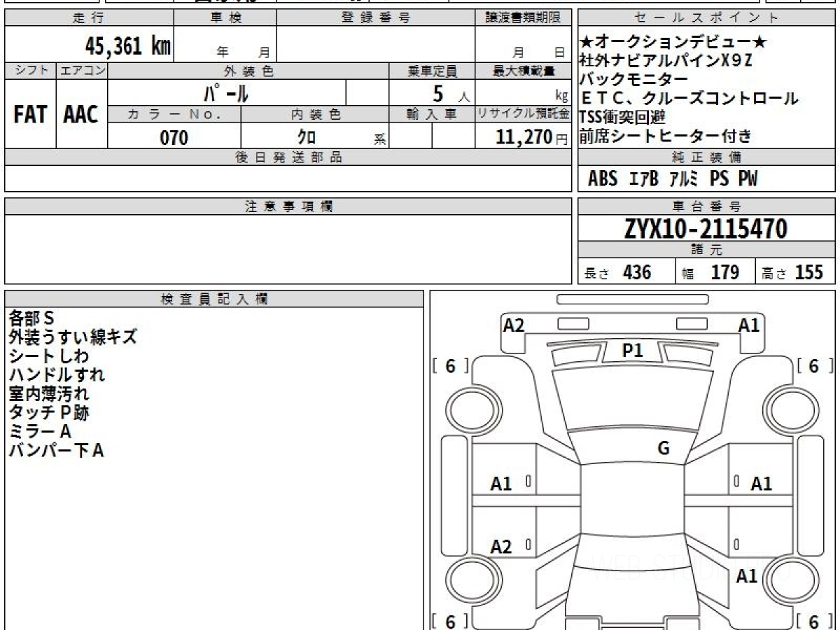Click the リサイクル預託金 header

[x=524, y=114]
